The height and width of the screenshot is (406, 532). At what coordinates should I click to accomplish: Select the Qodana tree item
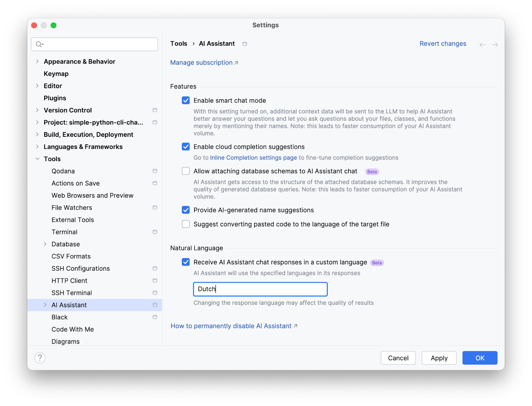[63, 171]
